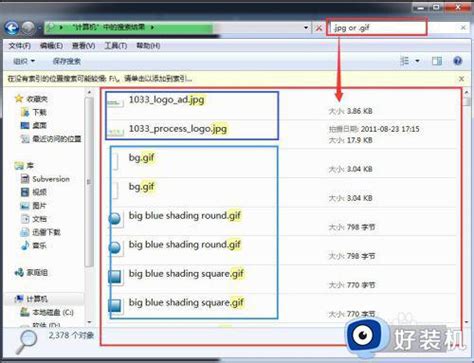Click the '2,378 个对象' status text

(71, 335)
